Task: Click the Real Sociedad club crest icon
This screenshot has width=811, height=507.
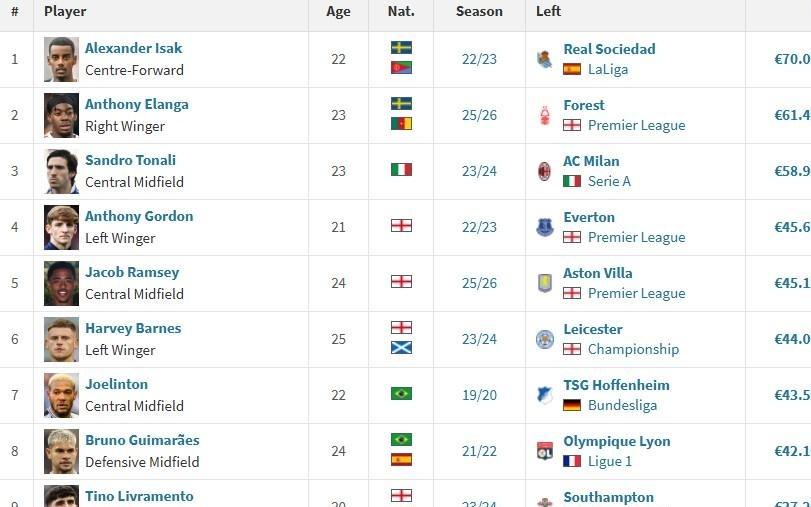Action: tap(544, 59)
